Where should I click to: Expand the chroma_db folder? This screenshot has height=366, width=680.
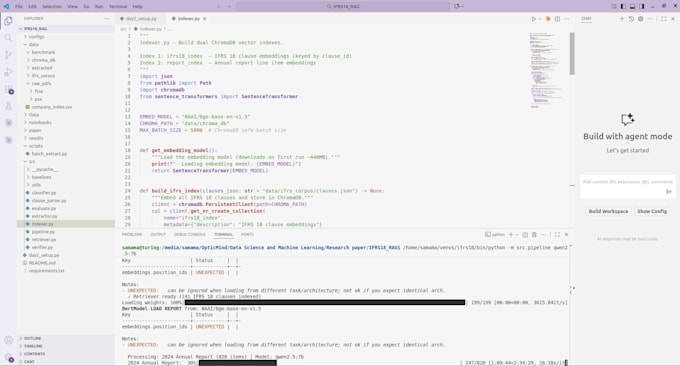tap(43, 60)
